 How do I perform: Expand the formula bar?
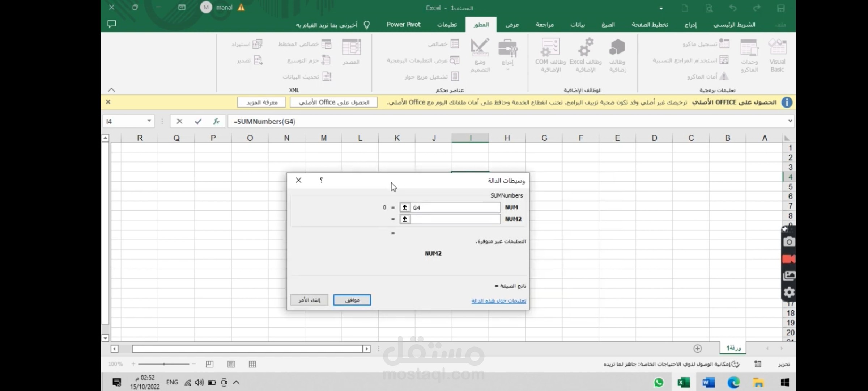click(x=790, y=121)
